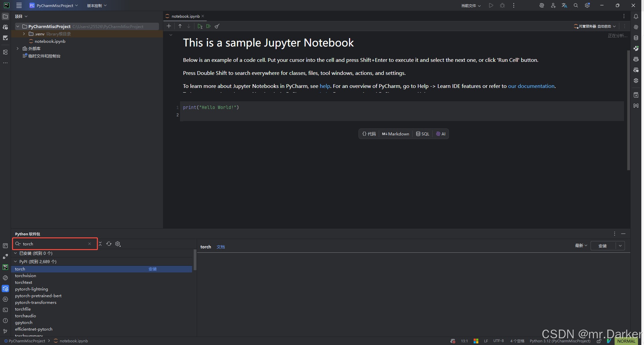This screenshot has width=644, height=345.
Task: Move cell down arrow in notebook toolbar
Action: (x=189, y=26)
